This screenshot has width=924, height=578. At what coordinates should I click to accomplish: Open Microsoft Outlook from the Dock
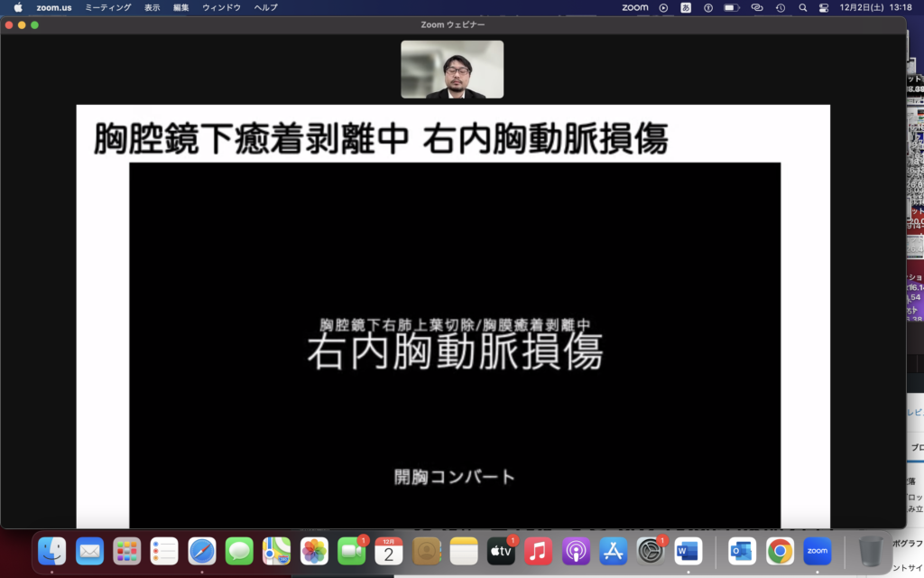point(742,551)
